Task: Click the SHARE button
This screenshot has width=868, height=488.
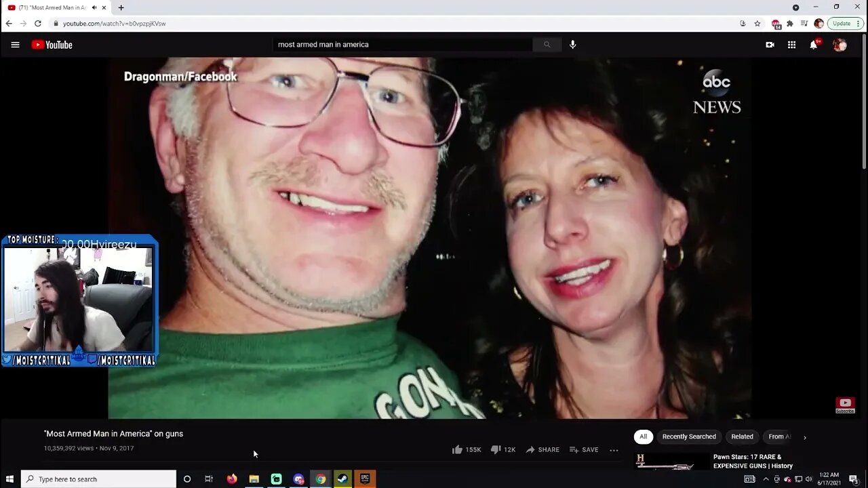Action: click(542, 449)
